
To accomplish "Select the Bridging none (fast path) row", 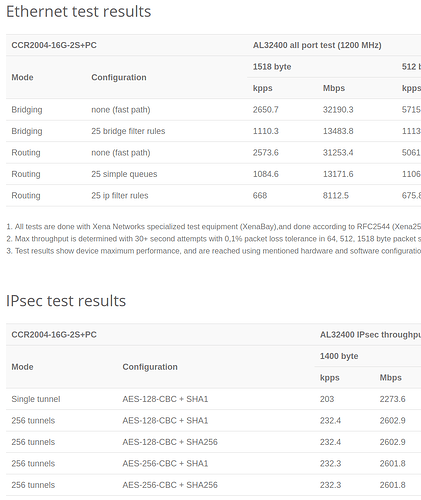I will pyautogui.click(x=213, y=110).
